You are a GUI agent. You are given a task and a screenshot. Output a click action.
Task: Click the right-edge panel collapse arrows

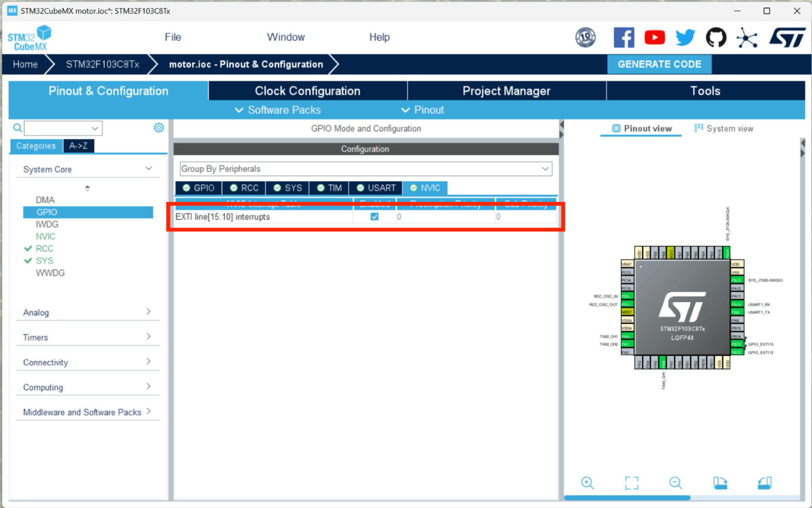coord(803,148)
